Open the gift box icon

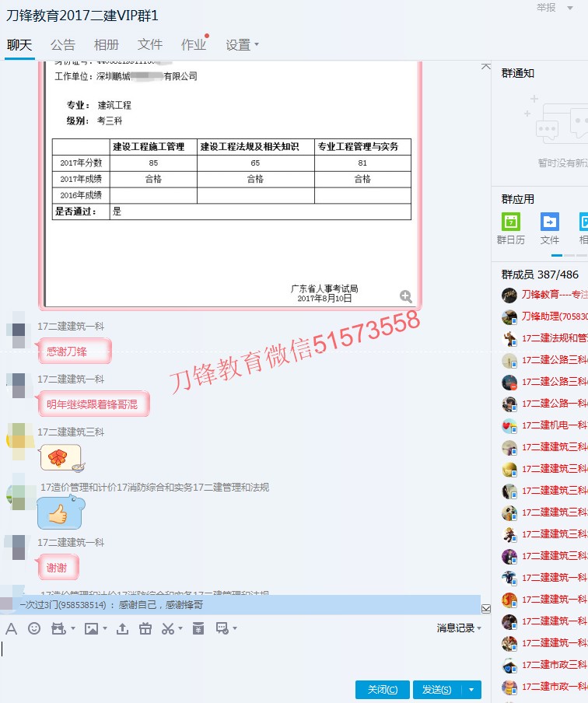145,628
